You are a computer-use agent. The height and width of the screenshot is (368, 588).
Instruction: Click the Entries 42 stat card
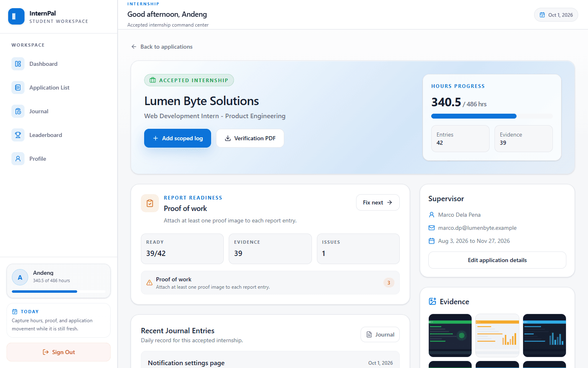[460, 139]
